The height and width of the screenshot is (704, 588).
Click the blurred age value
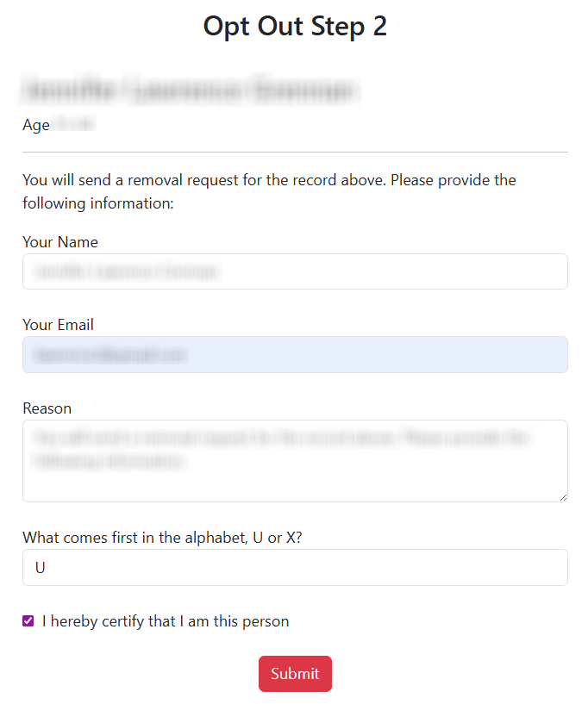(x=73, y=126)
